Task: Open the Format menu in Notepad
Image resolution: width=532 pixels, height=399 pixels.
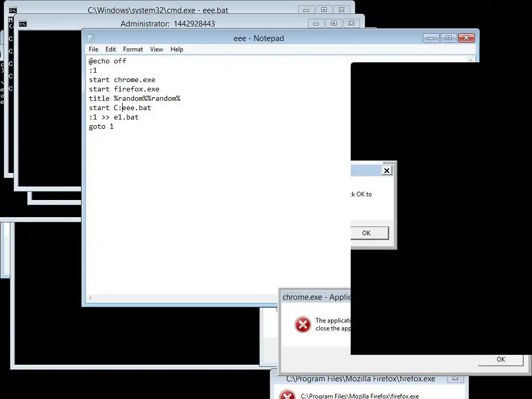Action: (132, 49)
